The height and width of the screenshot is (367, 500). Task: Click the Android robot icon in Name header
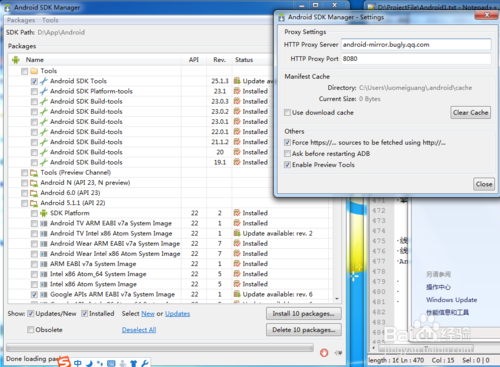coord(16,60)
